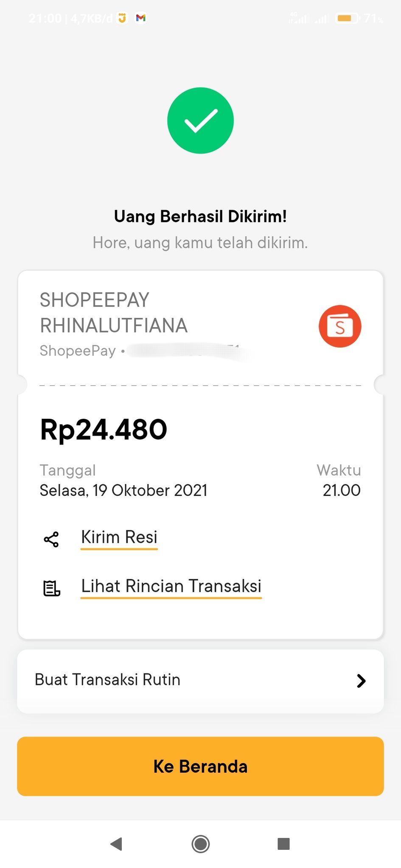Image resolution: width=401 pixels, height=868 pixels.
Task: Tap the green success checkmark icon
Action: click(x=200, y=120)
